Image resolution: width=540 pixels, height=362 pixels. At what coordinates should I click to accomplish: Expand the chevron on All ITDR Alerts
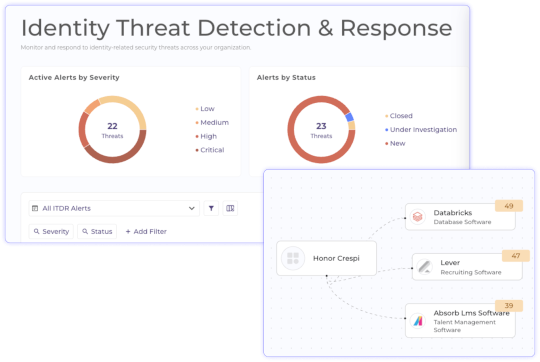[x=191, y=208]
